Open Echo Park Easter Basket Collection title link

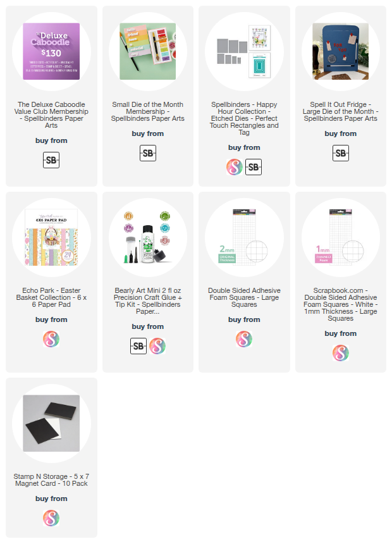coord(51,297)
